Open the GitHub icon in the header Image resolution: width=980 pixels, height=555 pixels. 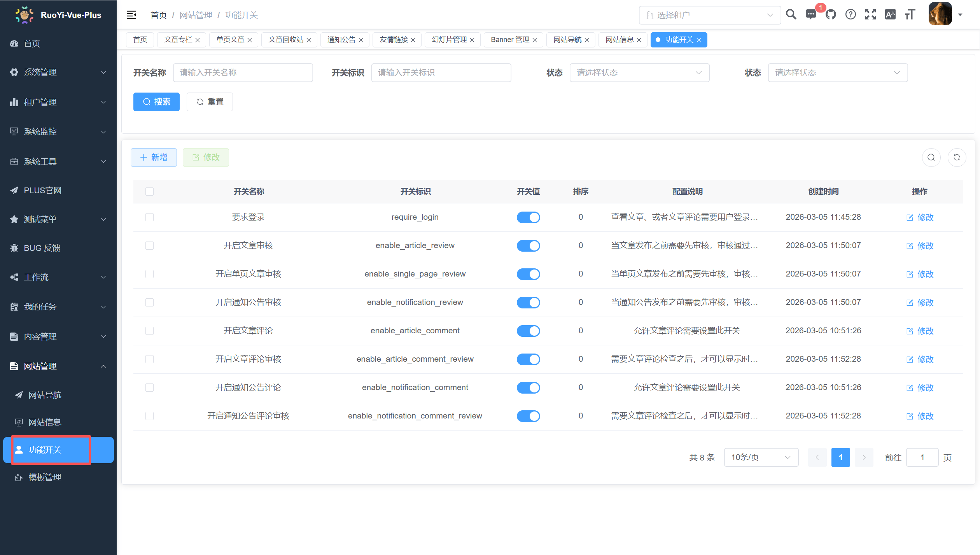tap(831, 14)
